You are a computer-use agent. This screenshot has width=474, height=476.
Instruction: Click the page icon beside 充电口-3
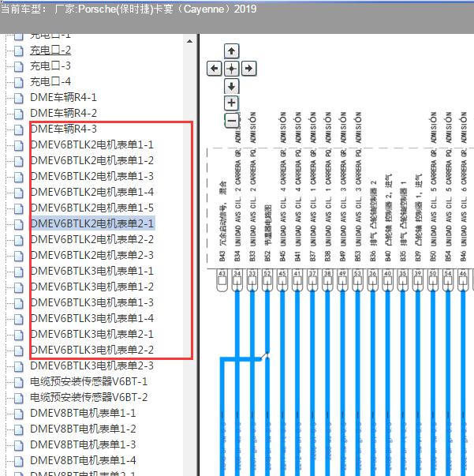[18, 66]
